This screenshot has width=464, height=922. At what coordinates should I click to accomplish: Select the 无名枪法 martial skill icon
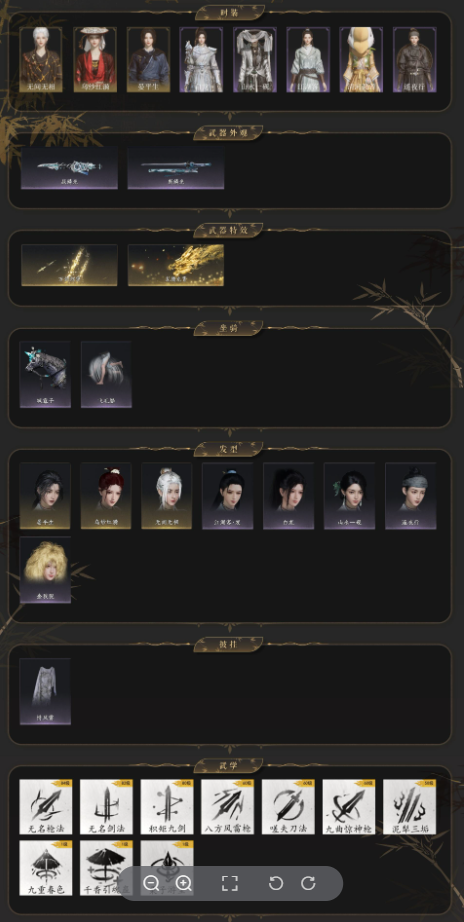[x=46, y=807]
